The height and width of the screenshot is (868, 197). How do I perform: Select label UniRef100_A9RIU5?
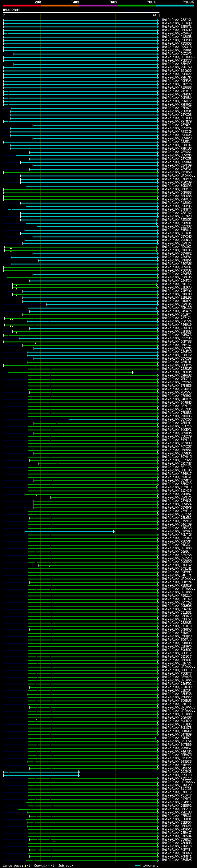click(177, 149)
